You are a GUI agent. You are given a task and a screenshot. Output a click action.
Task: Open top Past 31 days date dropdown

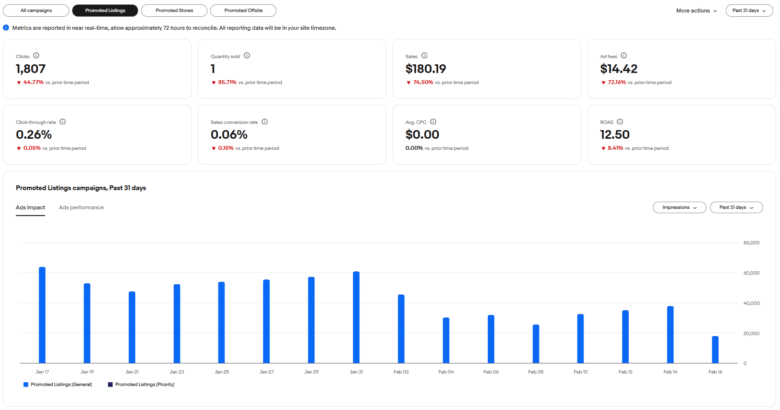(750, 10)
